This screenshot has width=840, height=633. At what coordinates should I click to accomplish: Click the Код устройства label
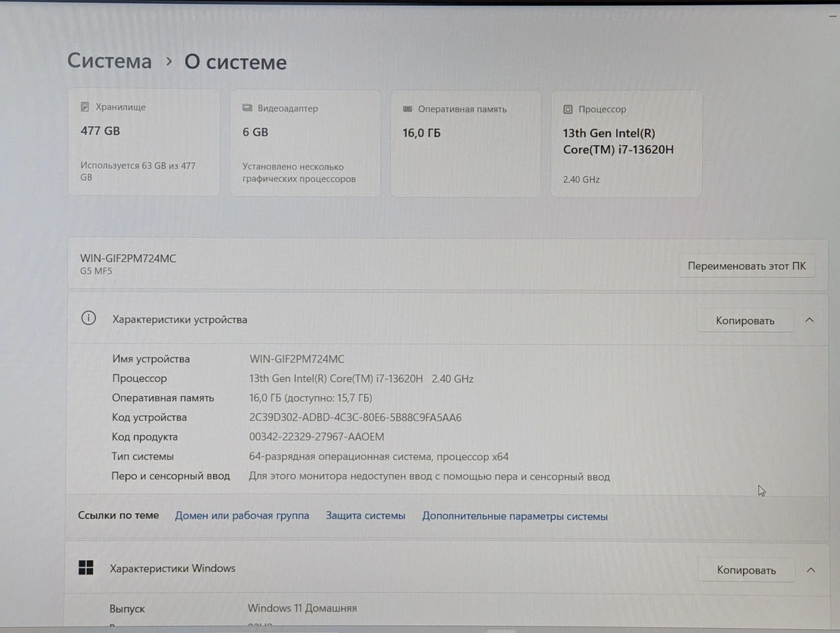pos(149,417)
